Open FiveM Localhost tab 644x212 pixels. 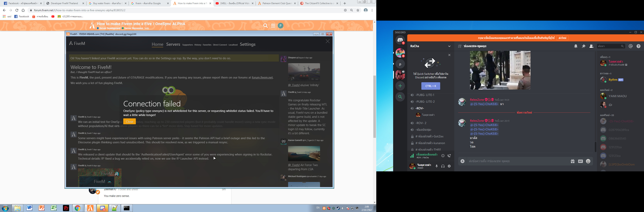click(x=233, y=45)
